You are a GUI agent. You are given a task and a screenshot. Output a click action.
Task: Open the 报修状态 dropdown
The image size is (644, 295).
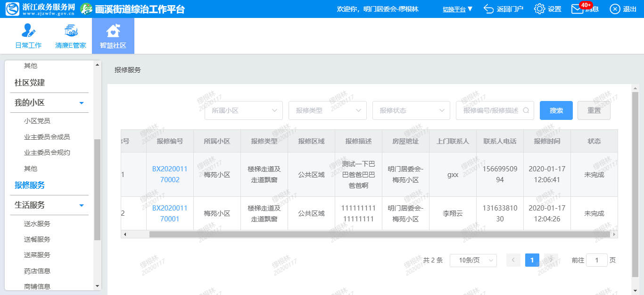411,110
